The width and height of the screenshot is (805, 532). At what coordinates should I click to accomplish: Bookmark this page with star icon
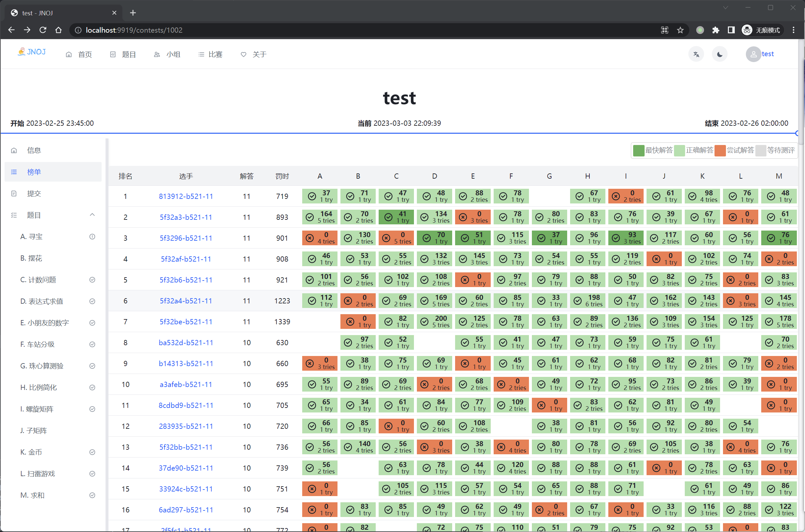680,30
